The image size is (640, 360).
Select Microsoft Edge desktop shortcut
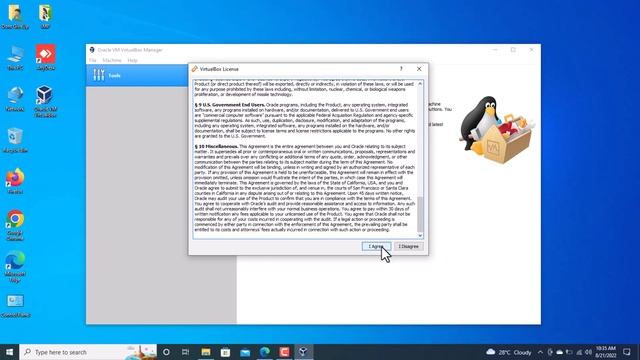[15, 267]
